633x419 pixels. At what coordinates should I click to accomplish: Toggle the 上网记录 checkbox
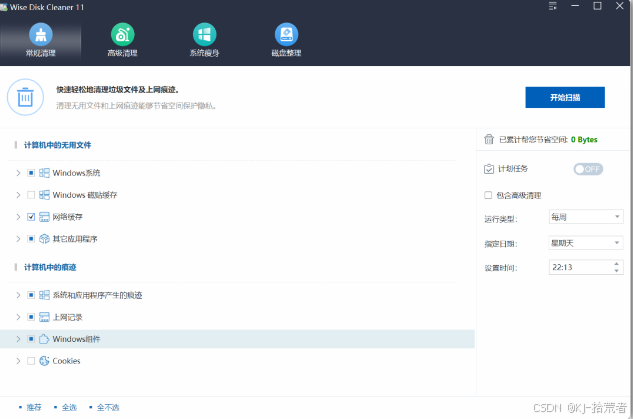(31, 317)
